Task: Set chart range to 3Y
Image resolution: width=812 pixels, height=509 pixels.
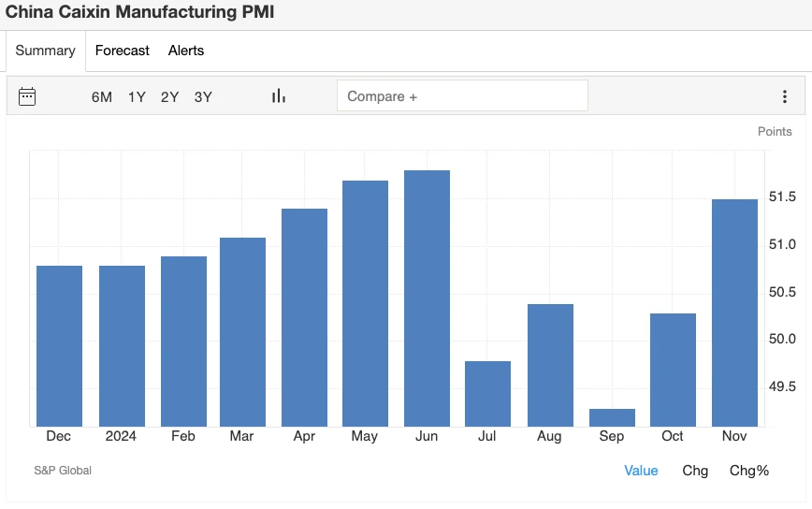Action: click(203, 96)
